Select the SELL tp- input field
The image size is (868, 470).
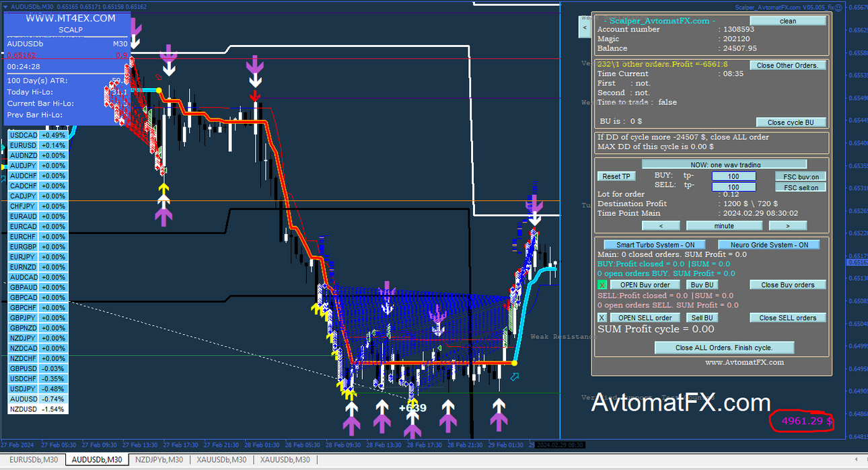pos(733,188)
